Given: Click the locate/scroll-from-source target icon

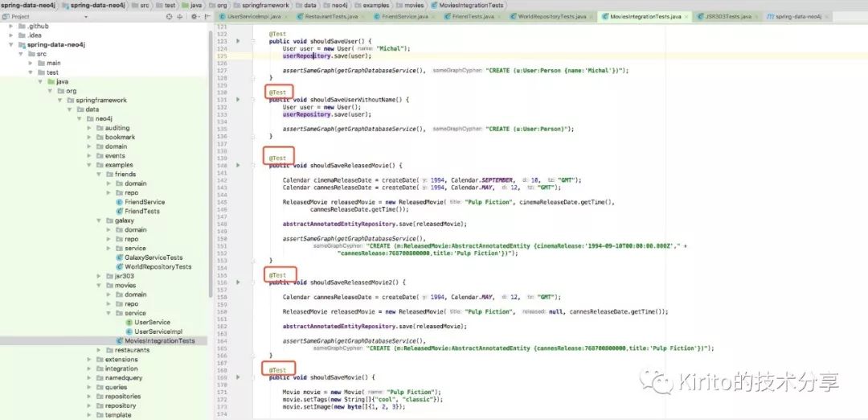Looking at the screenshot, I should point(170,17).
